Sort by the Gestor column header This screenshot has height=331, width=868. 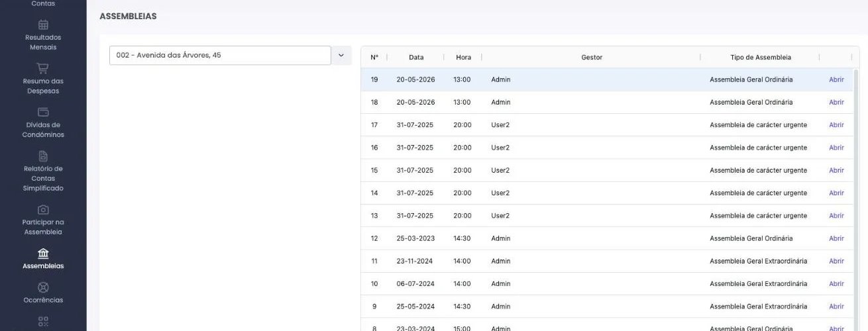pyautogui.click(x=592, y=58)
